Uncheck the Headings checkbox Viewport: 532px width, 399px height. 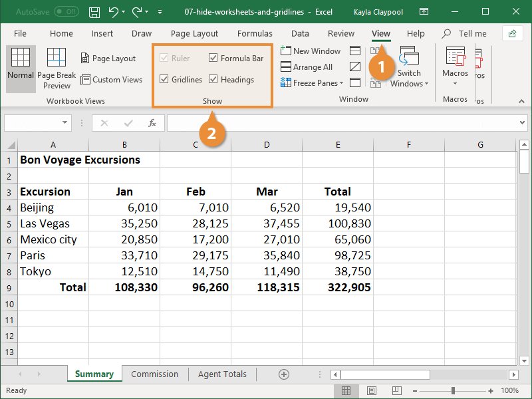coord(213,79)
